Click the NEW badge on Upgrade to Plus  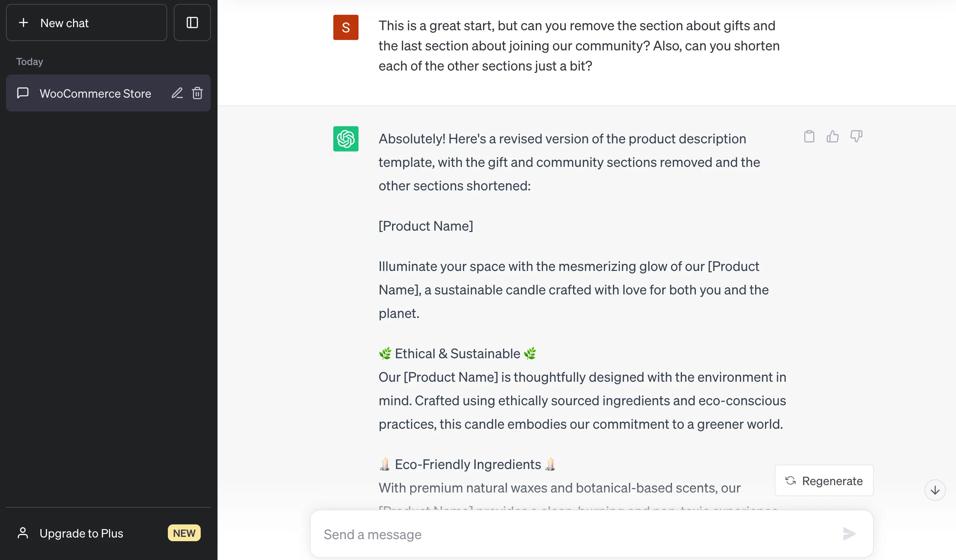pyautogui.click(x=184, y=533)
